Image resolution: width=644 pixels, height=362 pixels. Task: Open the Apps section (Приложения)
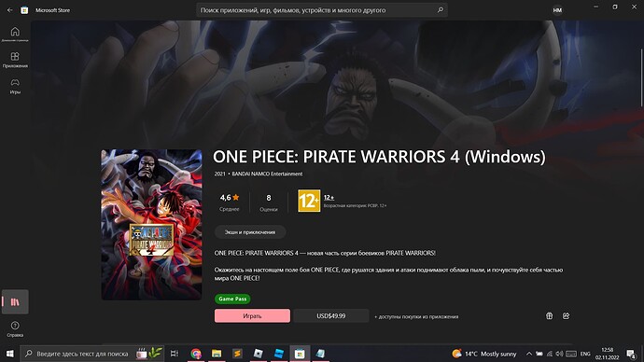pos(15,60)
